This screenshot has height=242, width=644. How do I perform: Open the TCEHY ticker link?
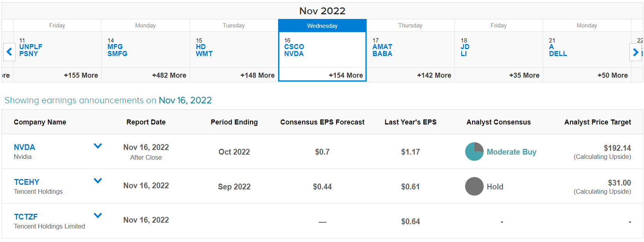(x=27, y=182)
